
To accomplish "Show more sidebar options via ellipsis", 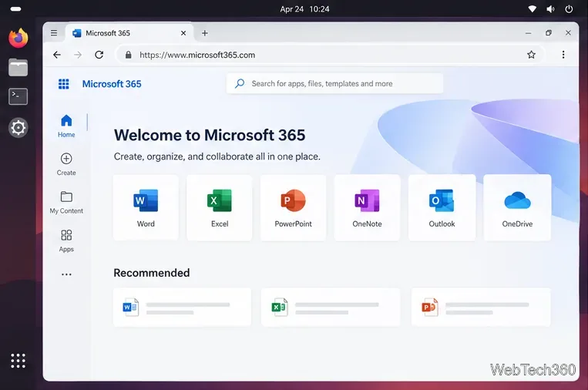I will pos(66,274).
